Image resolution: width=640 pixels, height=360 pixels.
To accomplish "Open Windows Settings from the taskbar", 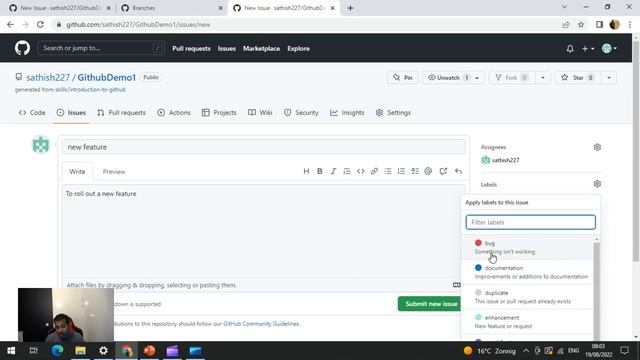I will click(x=103, y=351).
